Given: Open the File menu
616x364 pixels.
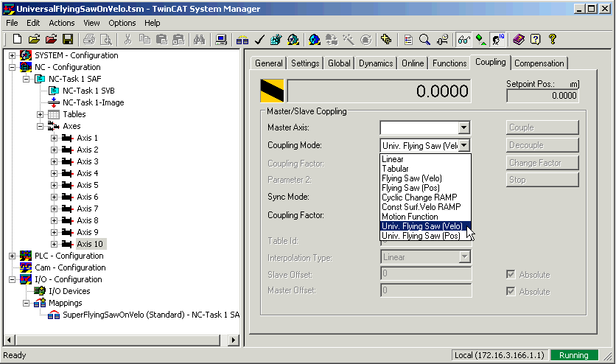Looking at the screenshot, I should [x=12, y=23].
